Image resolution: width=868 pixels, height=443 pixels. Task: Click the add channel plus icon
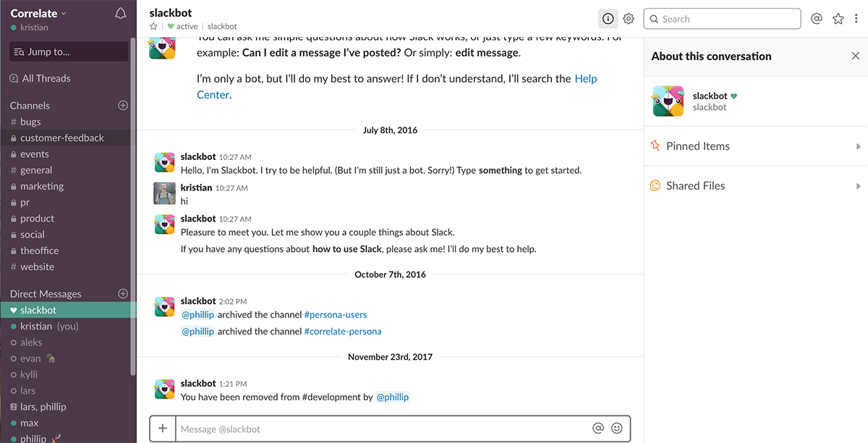123,106
